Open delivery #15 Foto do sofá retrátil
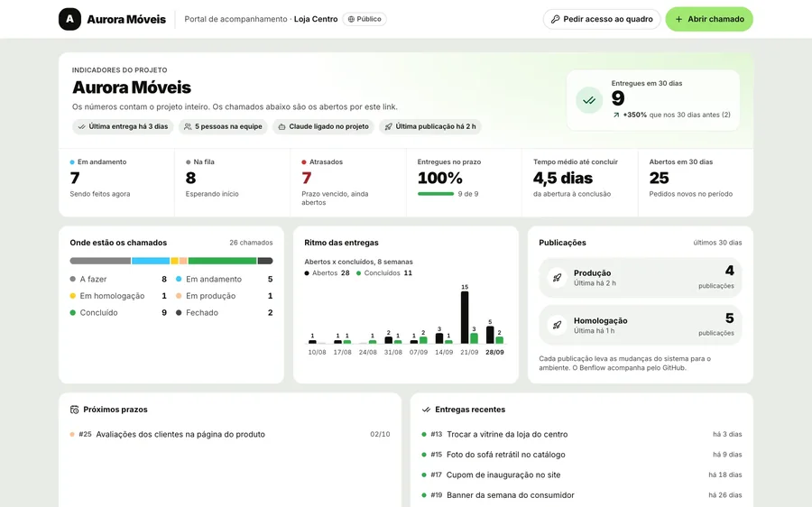Screen dimensions: 812x507 [x=582, y=454]
